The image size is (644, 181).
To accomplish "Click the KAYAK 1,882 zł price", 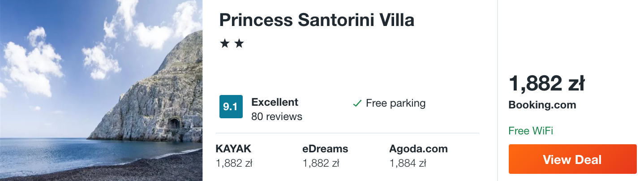I will (x=234, y=164).
